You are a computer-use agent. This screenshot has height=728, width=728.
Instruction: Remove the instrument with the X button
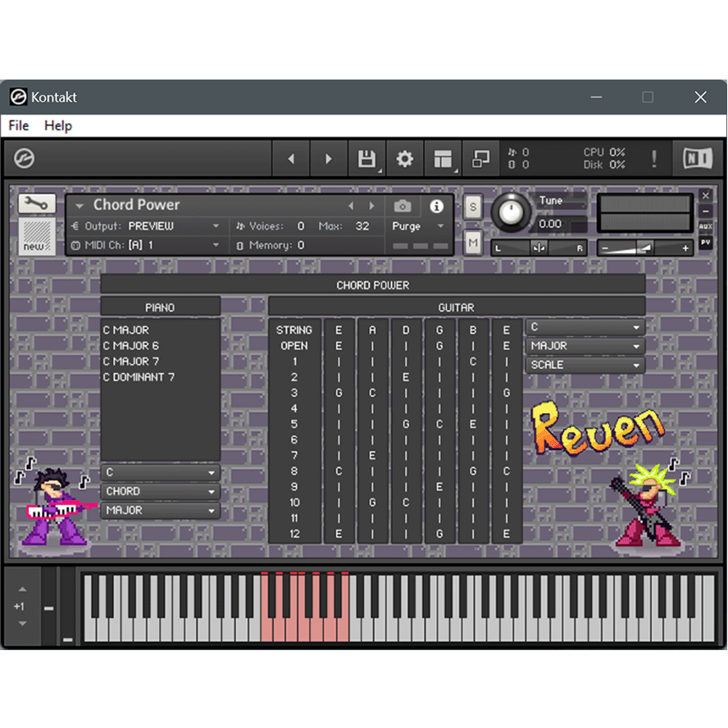(x=706, y=195)
